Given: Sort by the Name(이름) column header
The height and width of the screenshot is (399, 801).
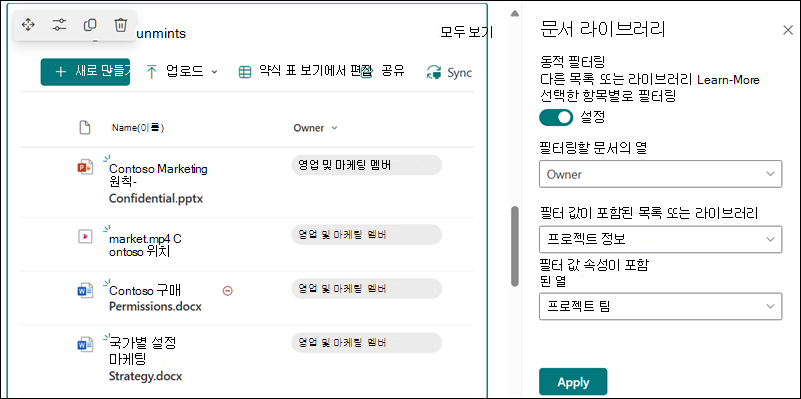Looking at the screenshot, I should [138, 128].
